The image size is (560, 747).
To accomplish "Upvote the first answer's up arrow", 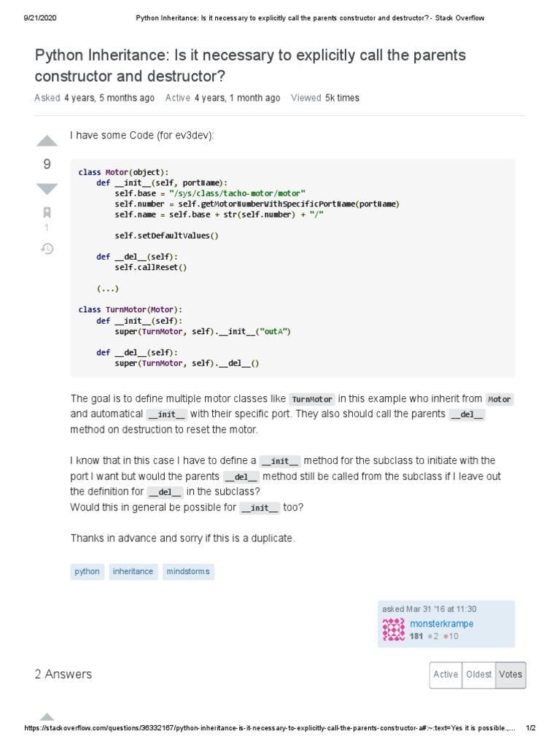I will (47, 716).
